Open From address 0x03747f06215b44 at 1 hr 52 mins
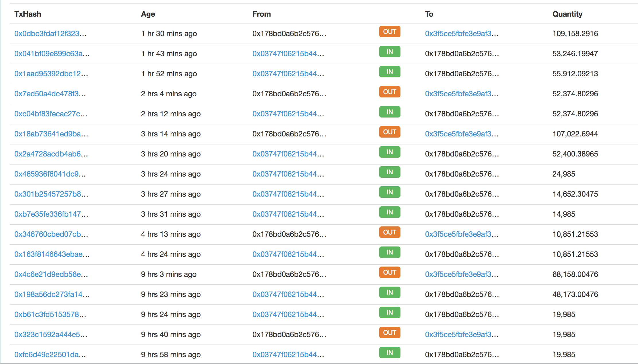The width and height of the screenshot is (638, 364). click(x=288, y=74)
